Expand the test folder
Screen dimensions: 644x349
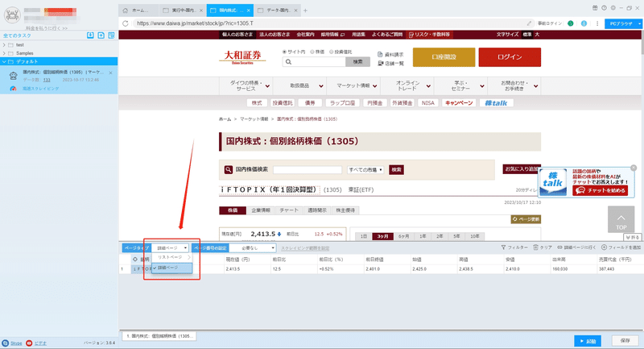(4, 45)
